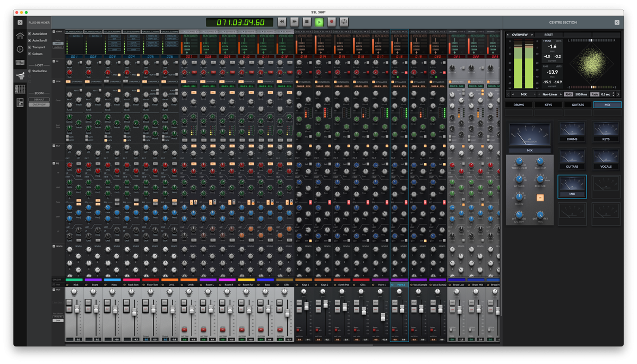Click the Fast Forward transport button
This screenshot has width=637, height=364.
coord(294,22)
